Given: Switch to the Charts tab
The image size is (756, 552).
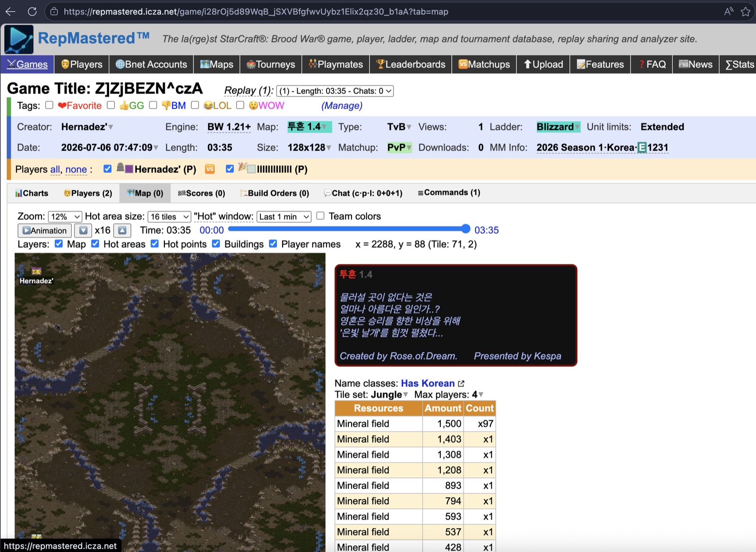Looking at the screenshot, I should 32,193.
